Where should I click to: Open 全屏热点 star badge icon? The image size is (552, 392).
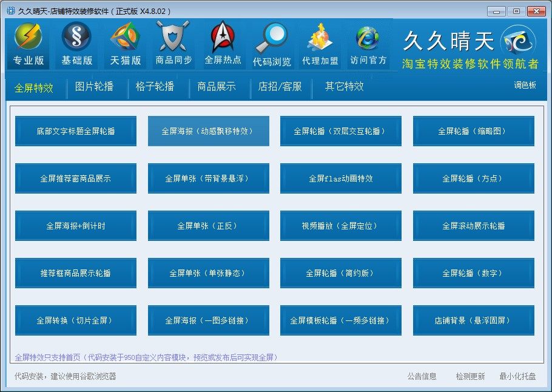[x=223, y=38]
